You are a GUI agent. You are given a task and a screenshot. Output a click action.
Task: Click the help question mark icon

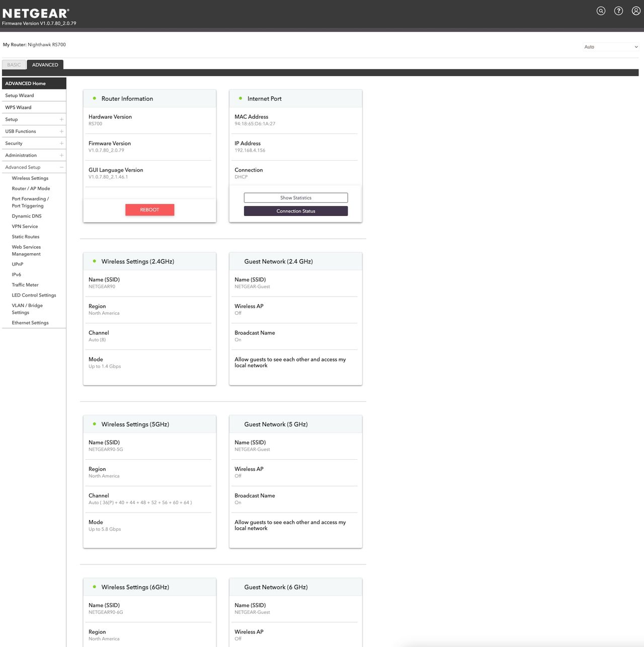coord(618,11)
